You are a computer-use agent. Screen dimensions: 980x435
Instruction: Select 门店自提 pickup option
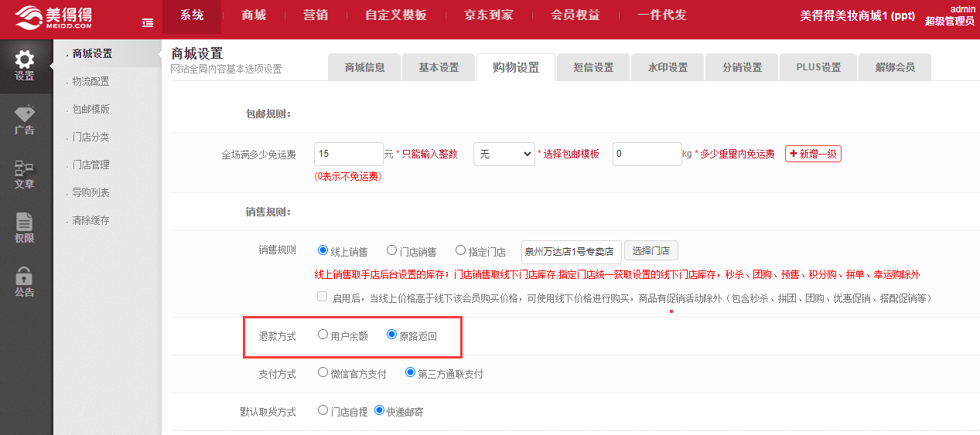(x=323, y=411)
